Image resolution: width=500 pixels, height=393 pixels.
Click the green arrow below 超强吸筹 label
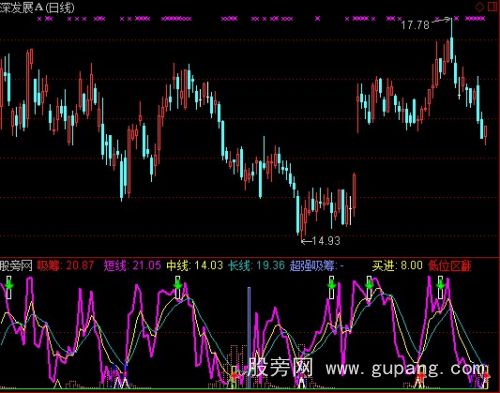point(331,285)
